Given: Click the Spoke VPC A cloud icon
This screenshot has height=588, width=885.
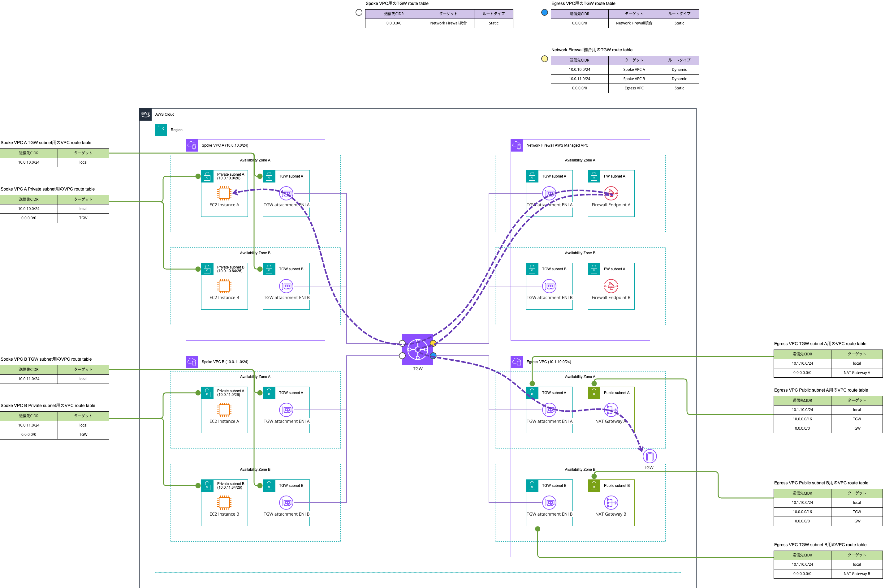Looking at the screenshot, I should pyautogui.click(x=192, y=145).
